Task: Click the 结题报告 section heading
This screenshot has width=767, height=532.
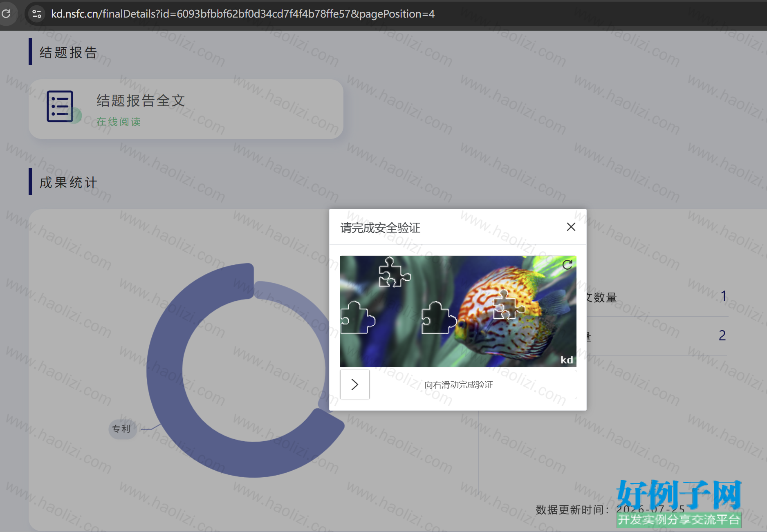Action: point(68,52)
